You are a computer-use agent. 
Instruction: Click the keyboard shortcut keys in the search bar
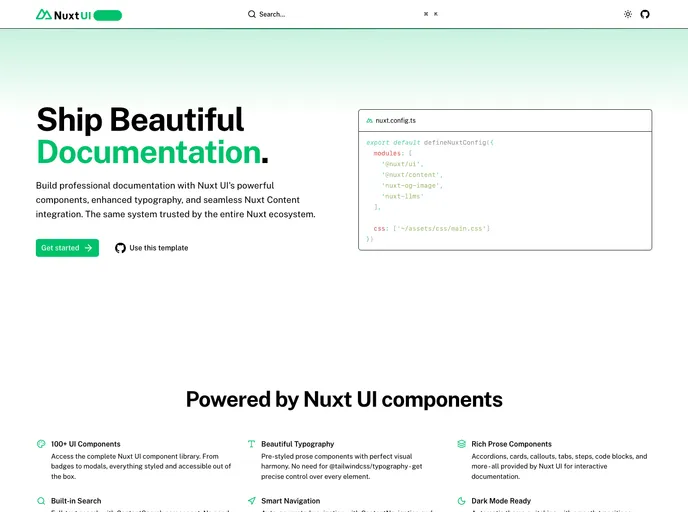(430, 14)
